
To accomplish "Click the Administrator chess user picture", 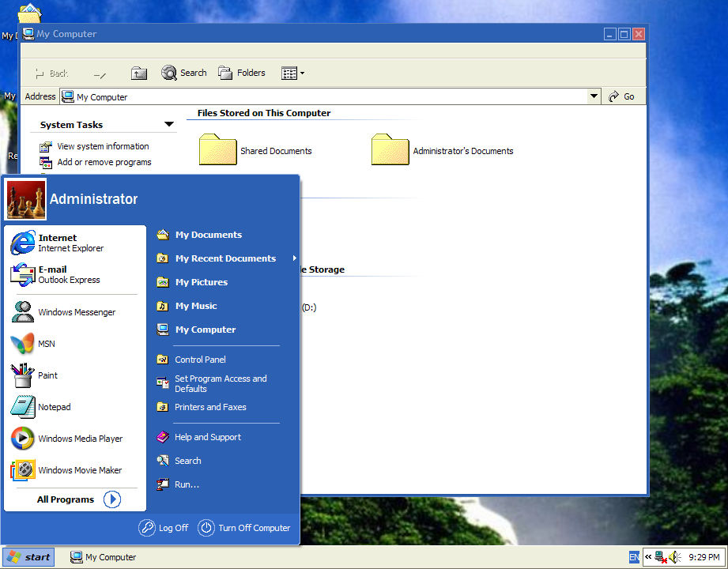I will 25,200.
